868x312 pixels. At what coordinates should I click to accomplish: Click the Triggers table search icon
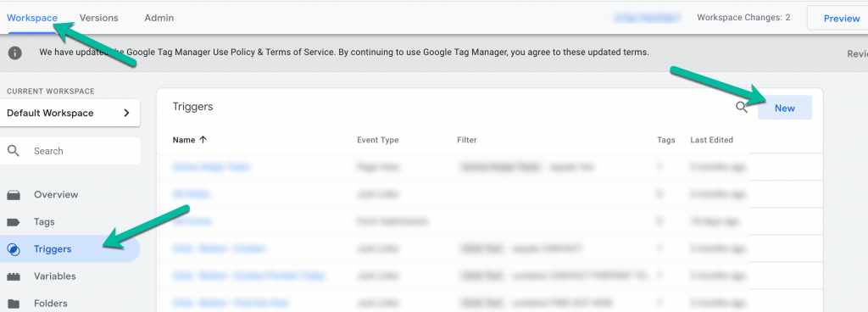742,108
